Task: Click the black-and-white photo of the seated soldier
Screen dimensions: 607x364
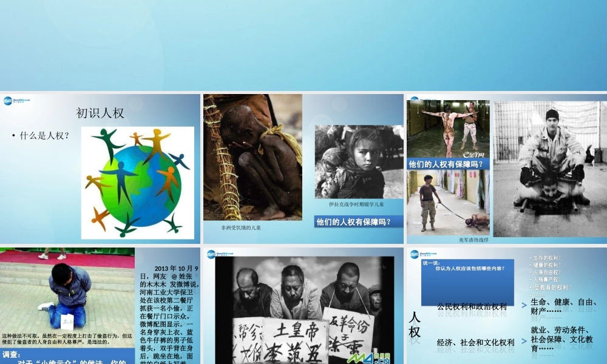Action: (550, 169)
